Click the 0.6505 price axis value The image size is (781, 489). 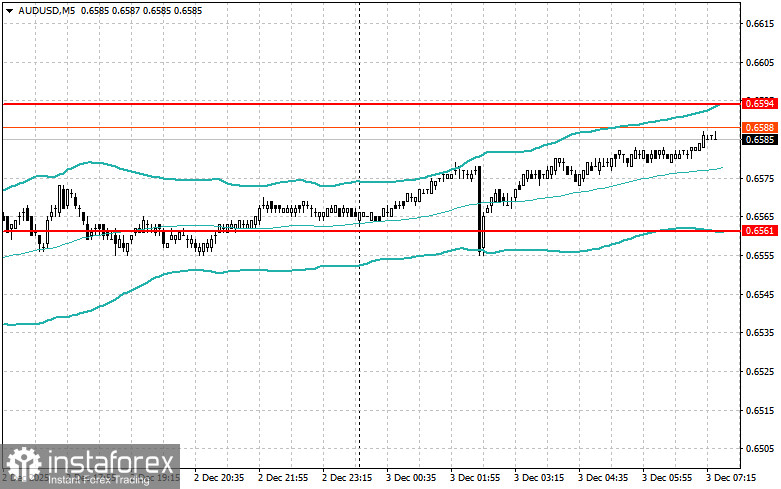(760, 449)
